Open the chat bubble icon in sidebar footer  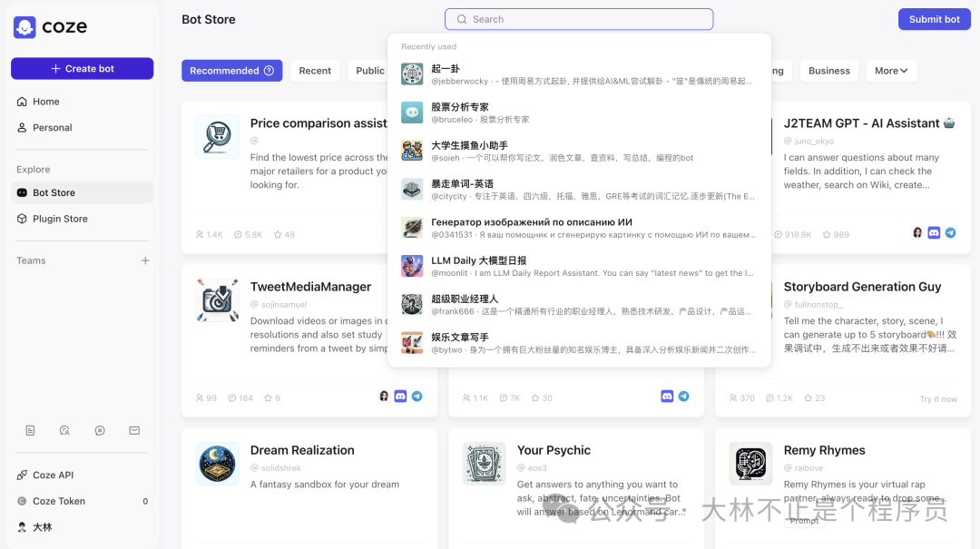[x=100, y=430]
